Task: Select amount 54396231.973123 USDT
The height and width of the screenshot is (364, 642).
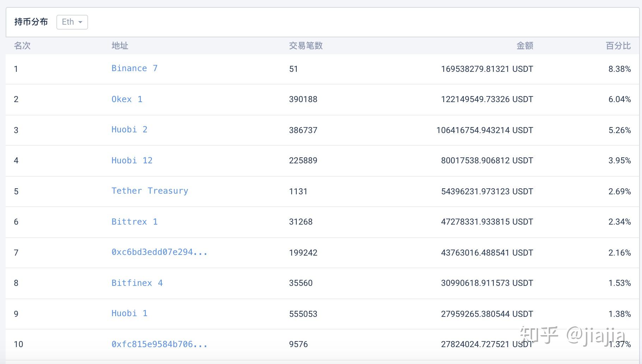Action: click(487, 192)
